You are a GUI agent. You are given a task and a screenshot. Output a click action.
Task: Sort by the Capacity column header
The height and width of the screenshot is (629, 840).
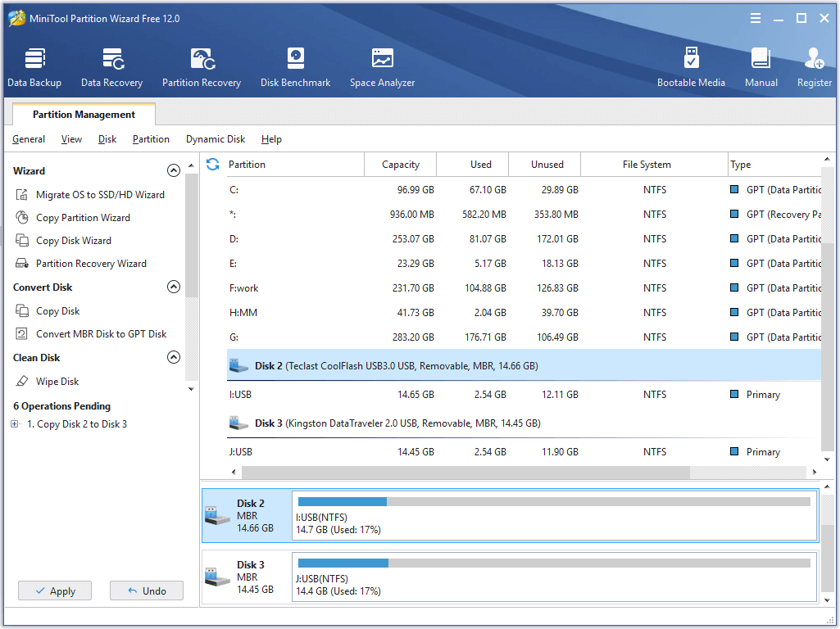[x=400, y=165]
